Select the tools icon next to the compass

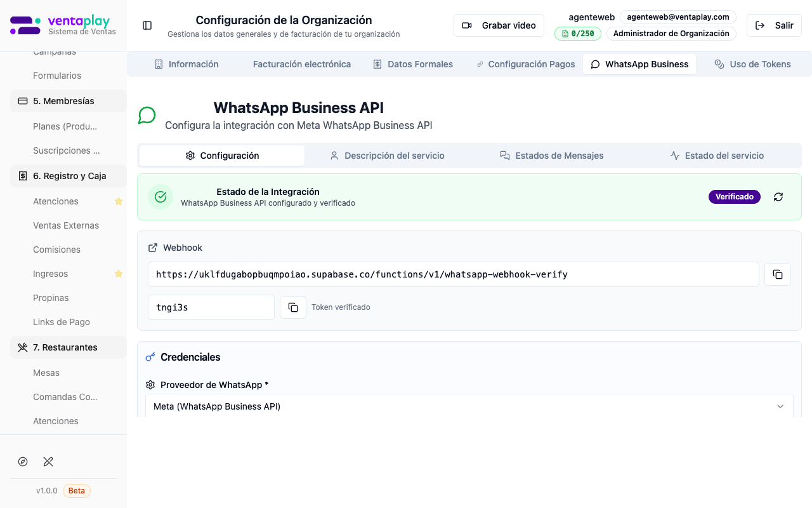[48, 462]
